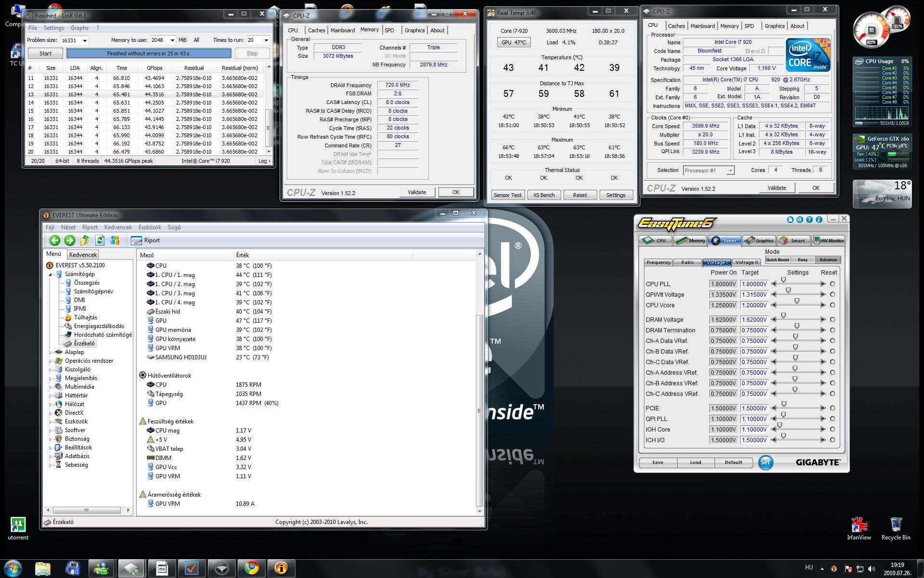Switch to SPD tab in CPU-Z memory window
The image size is (924, 578).
(389, 30)
